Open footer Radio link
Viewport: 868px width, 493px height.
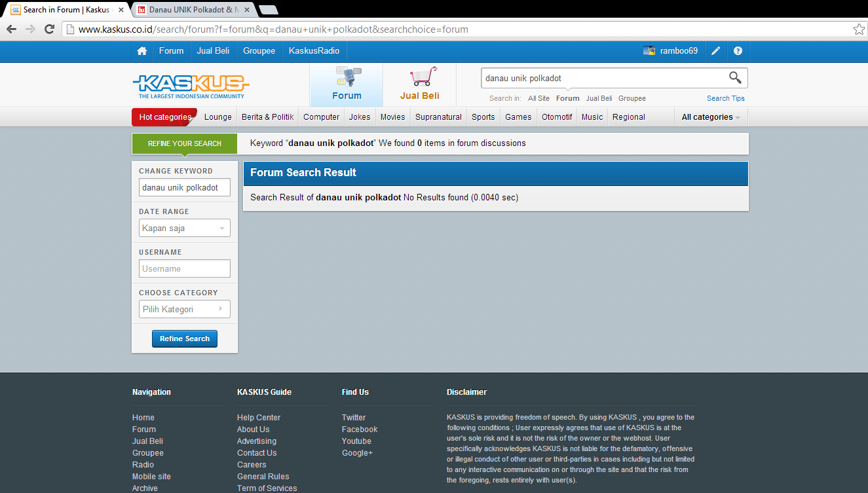pos(143,465)
